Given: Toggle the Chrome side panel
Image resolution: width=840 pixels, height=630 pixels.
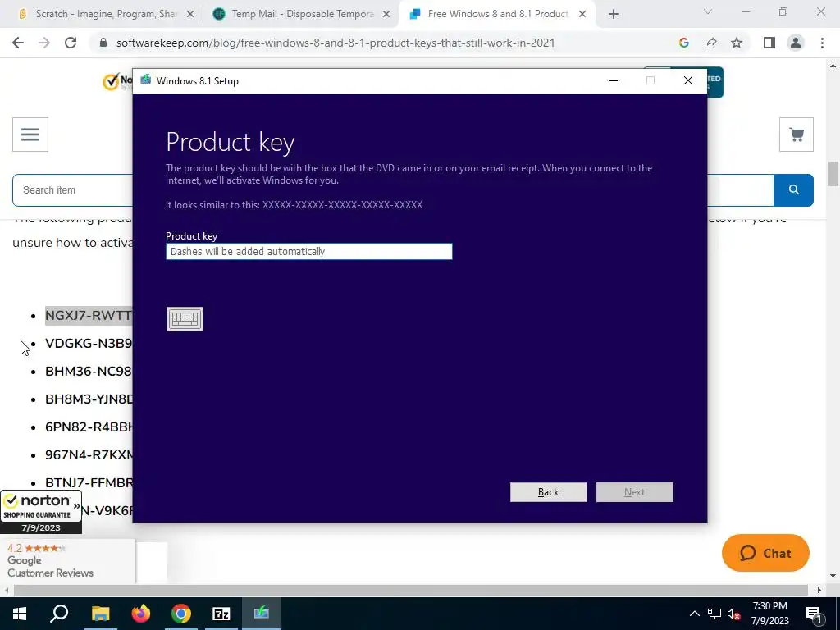Looking at the screenshot, I should [769, 43].
